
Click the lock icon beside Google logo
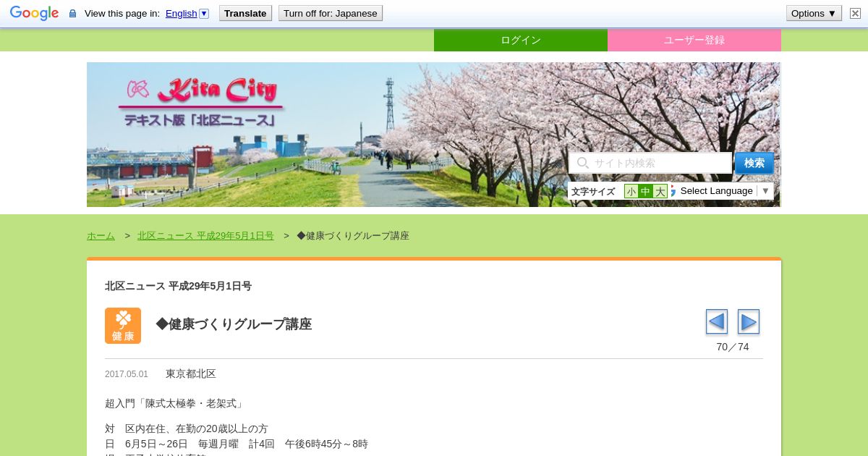coord(72,13)
